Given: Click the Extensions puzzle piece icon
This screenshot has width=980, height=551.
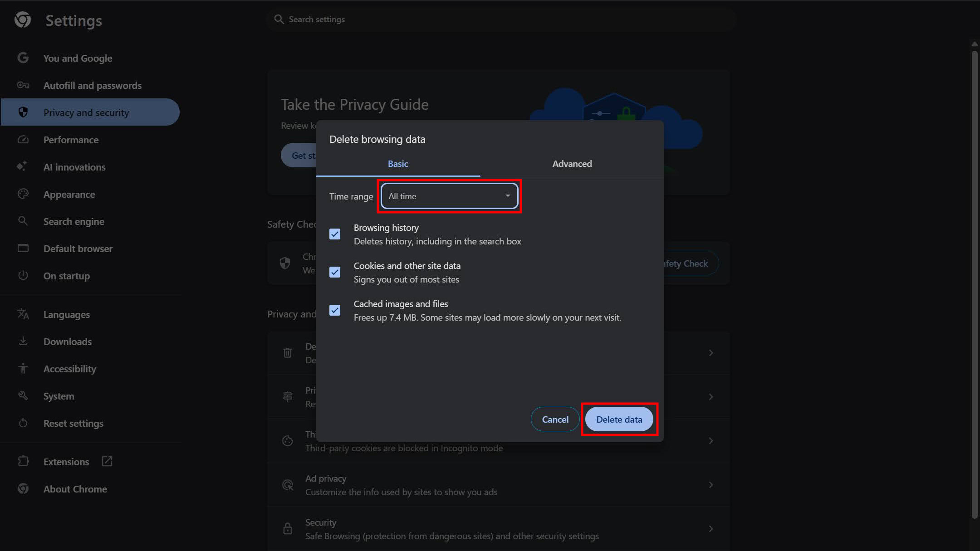Looking at the screenshot, I should coord(23,461).
